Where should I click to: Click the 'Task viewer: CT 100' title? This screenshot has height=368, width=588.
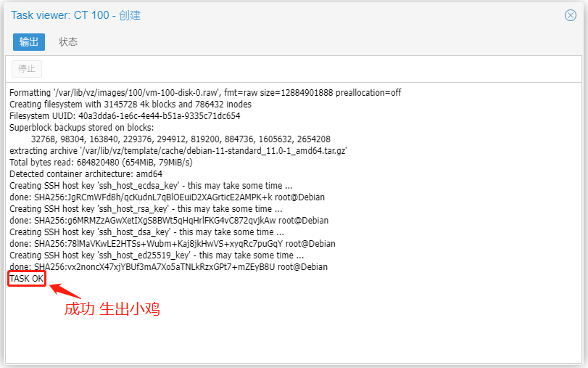[75, 15]
